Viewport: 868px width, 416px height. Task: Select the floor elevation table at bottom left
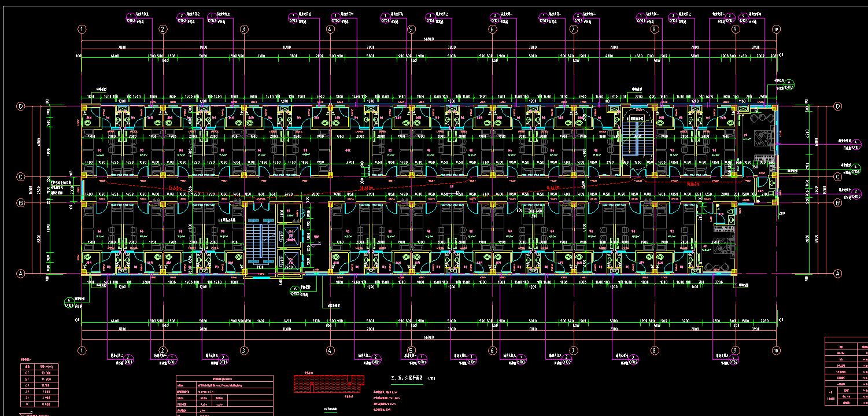point(39,386)
